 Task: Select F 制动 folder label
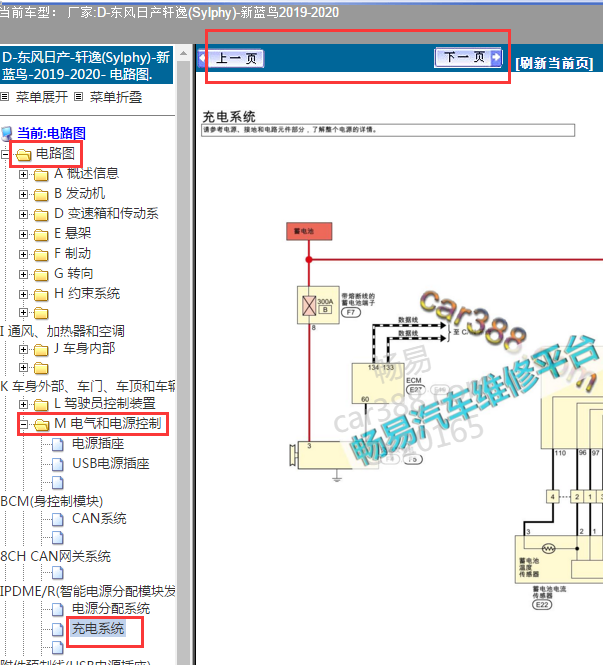tap(73, 254)
